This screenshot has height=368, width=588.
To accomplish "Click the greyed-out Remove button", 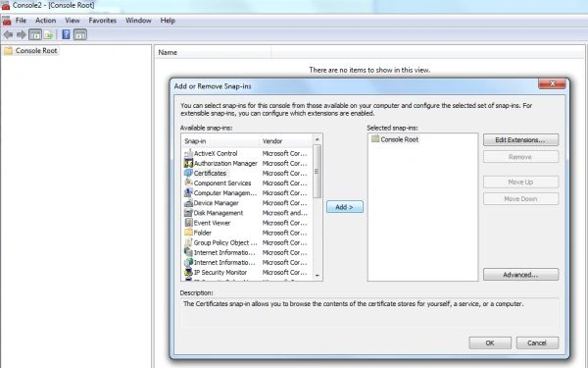I will coord(520,157).
